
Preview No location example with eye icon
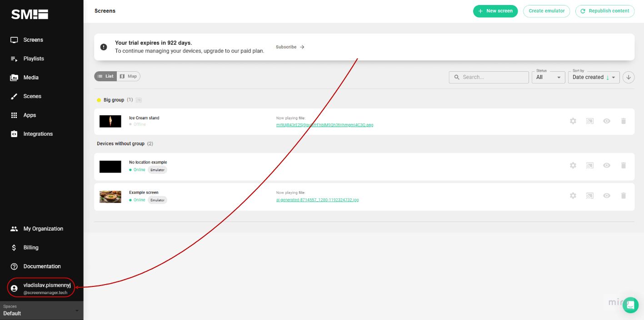[607, 166]
